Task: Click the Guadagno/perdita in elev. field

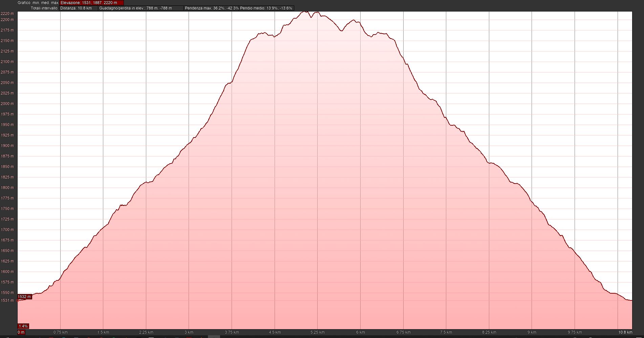Action: click(x=141, y=8)
